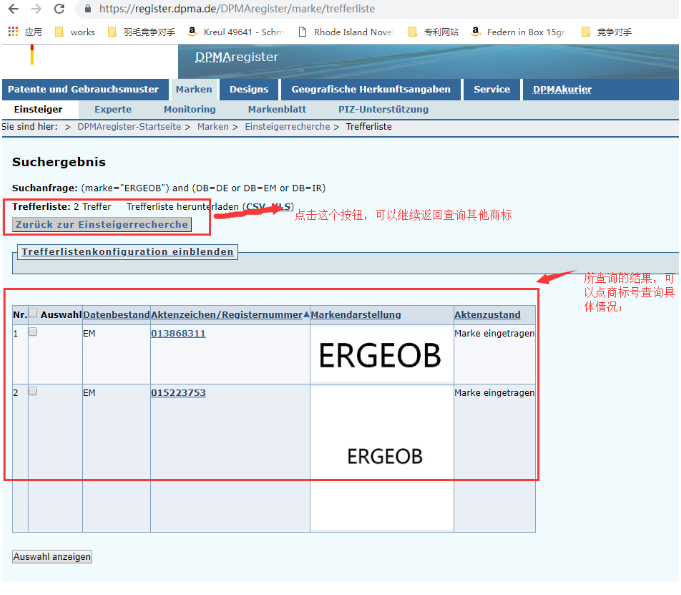Click the browser forward arrow
The image size is (681, 595).
[36, 9]
